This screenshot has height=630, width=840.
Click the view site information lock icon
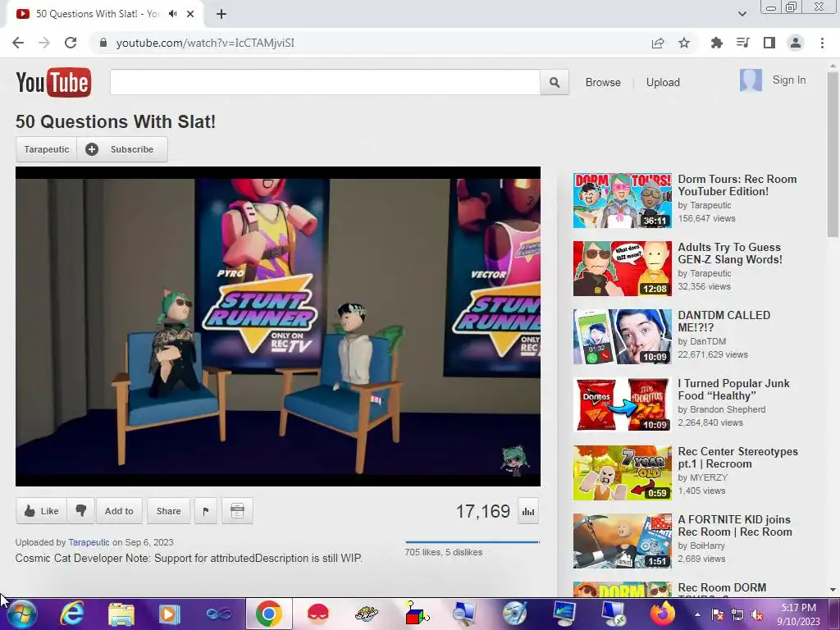[x=103, y=43]
